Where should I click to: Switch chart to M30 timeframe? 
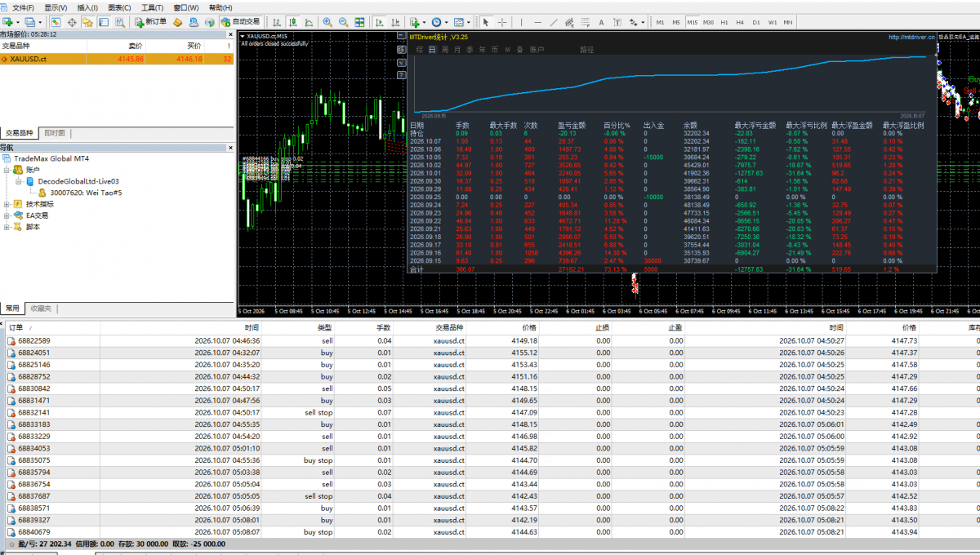click(708, 22)
